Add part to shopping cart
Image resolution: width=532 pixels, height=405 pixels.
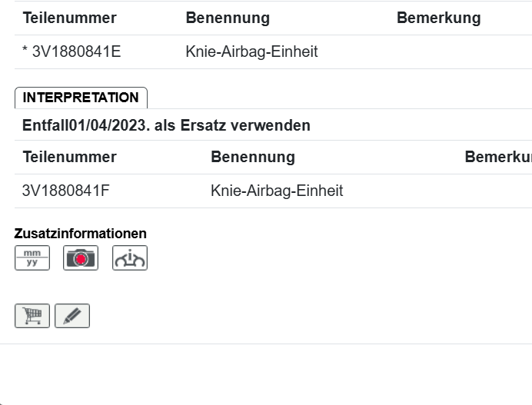(32, 316)
